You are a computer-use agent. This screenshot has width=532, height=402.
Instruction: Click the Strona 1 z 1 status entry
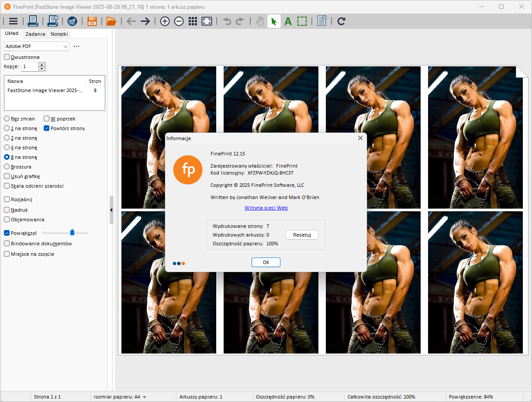pos(47,397)
